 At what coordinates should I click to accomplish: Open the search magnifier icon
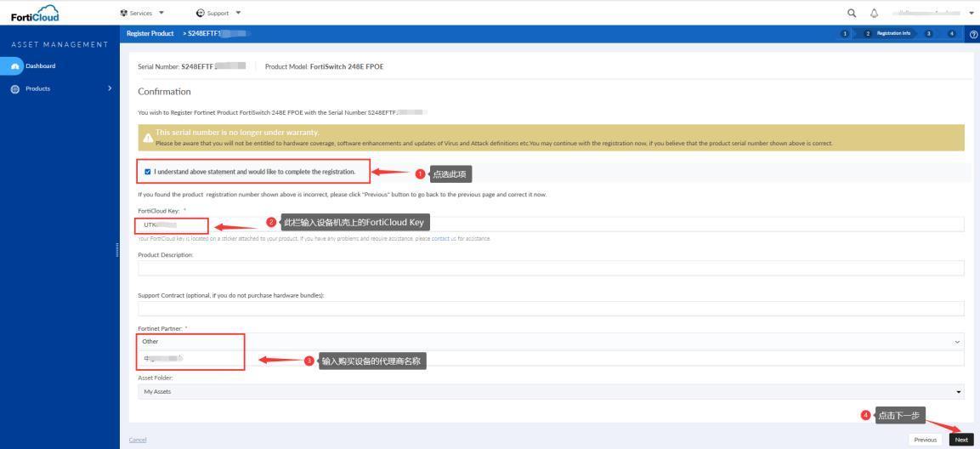point(852,13)
